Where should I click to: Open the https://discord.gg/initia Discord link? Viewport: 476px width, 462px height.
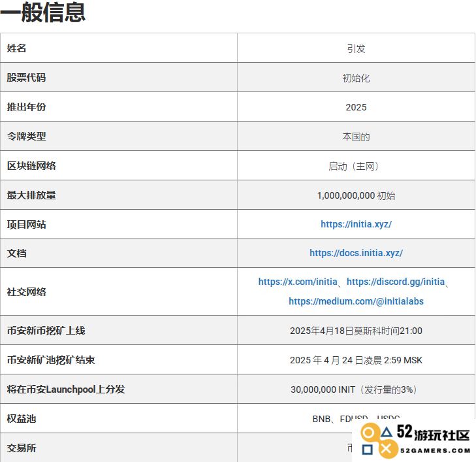coord(396,282)
